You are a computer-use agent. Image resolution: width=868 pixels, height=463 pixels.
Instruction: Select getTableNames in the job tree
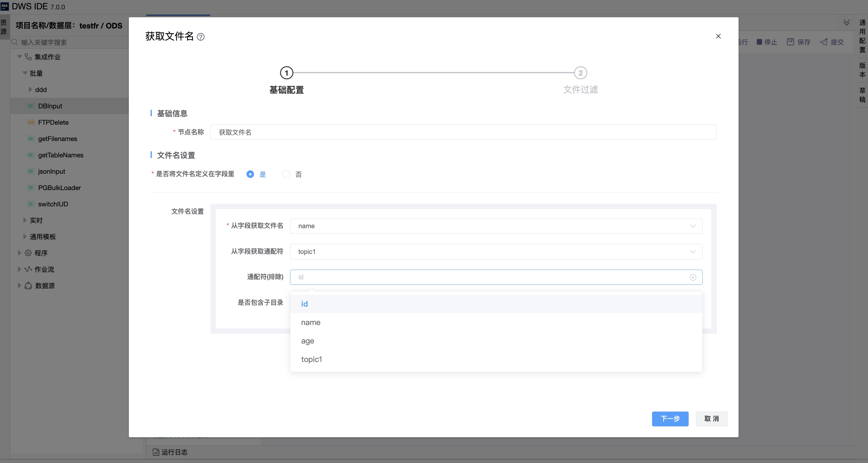coord(61,155)
